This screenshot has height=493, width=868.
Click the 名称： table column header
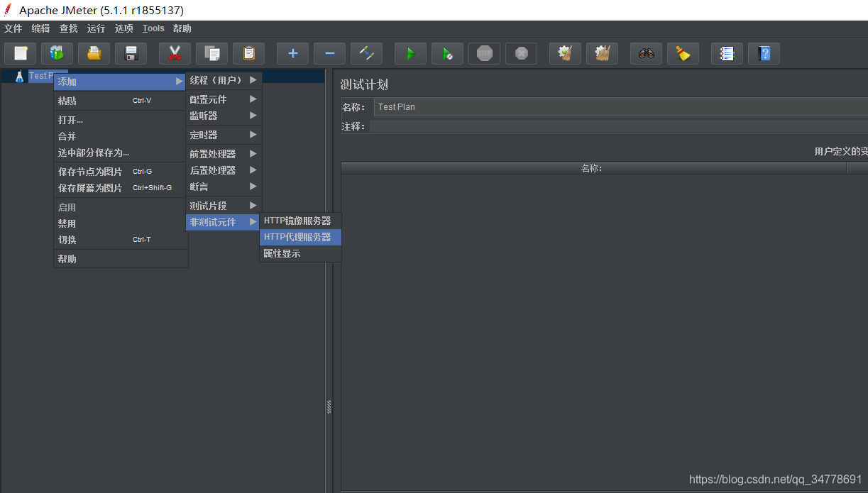point(593,168)
